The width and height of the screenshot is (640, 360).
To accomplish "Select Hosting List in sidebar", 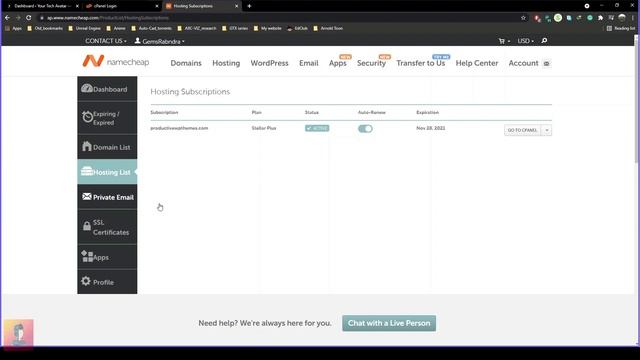I will (x=107, y=172).
